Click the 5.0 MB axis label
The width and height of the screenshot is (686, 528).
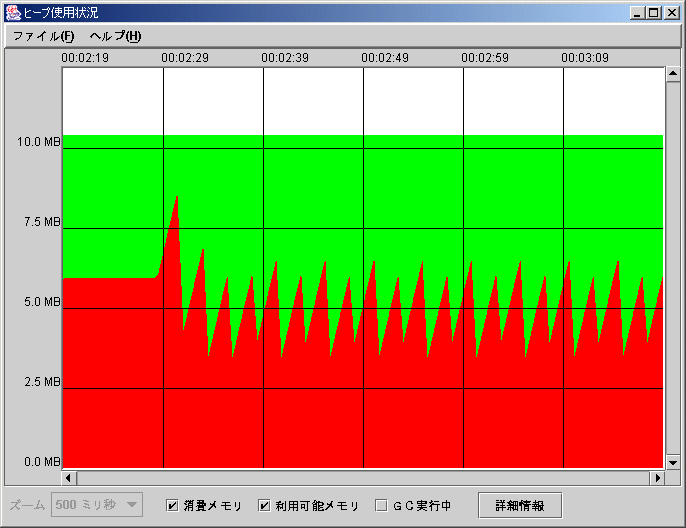click(x=42, y=302)
